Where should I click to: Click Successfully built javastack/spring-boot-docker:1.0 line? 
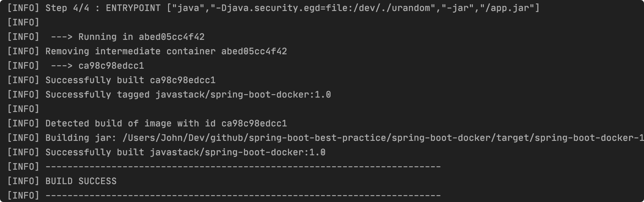point(166,152)
